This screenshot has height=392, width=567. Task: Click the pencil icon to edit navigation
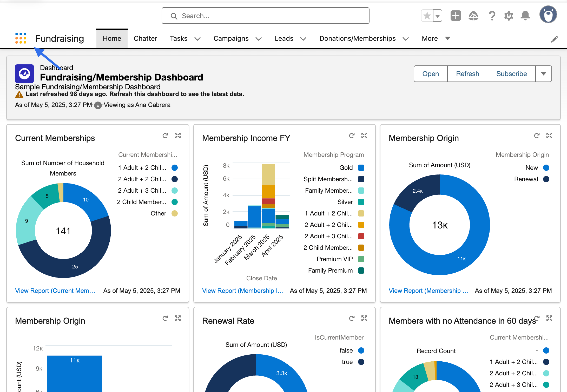(x=555, y=39)
